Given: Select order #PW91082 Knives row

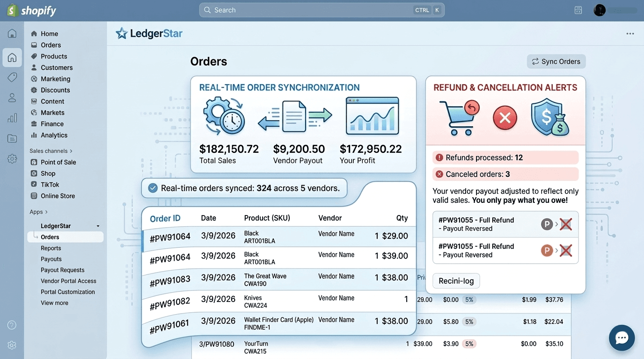Looking at the screenshot, I should [x=279, y=301].
